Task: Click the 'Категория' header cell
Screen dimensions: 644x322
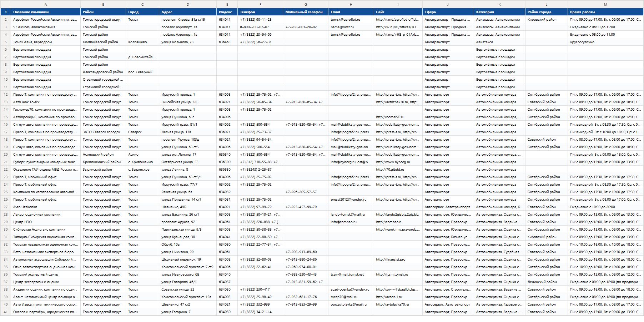Action: [499, 12]
